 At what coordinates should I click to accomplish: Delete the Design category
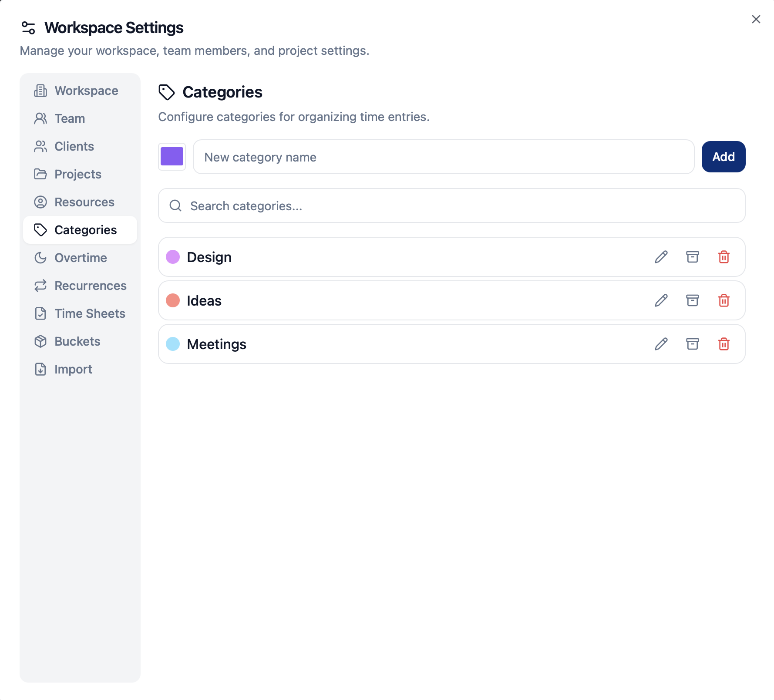coord(724,257)
